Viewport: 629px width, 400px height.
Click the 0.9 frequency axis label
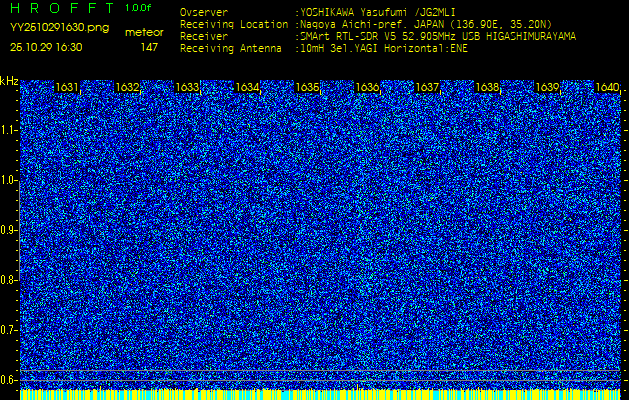[x=9, y=230]
